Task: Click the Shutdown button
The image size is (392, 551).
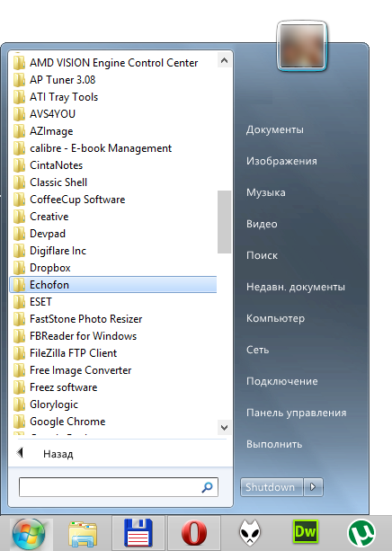Action: click(272, 487)
